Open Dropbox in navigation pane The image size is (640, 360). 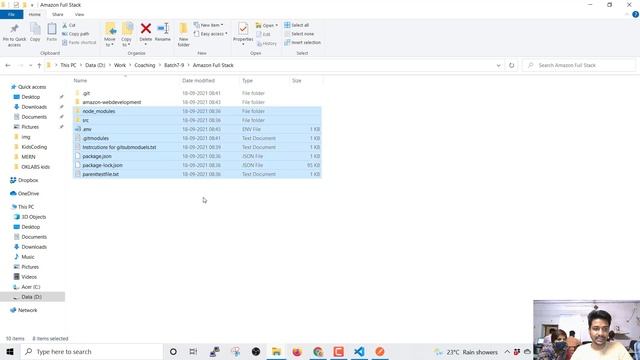point(28,180)
